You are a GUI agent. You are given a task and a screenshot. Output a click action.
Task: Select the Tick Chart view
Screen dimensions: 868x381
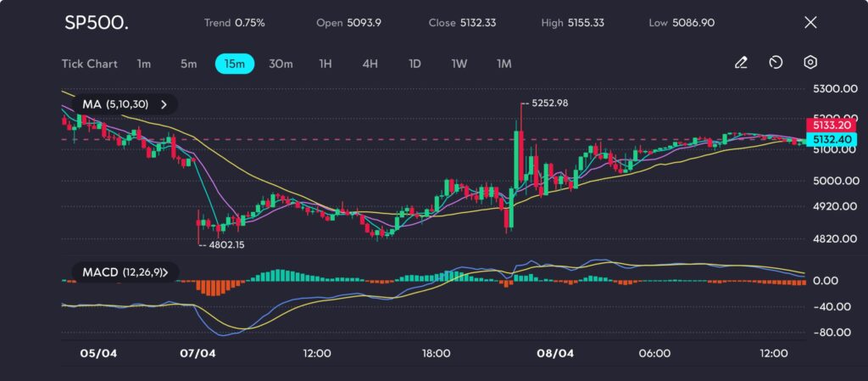point(89,64)
